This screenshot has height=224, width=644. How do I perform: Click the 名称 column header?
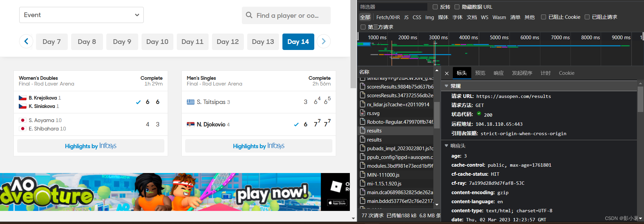click(364, 72)
